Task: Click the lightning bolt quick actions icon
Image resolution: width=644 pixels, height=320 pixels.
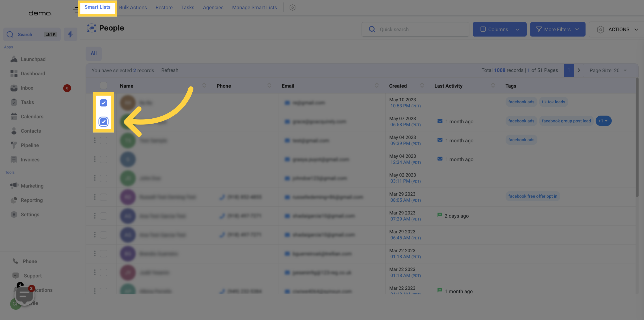Action: (70, 34)
